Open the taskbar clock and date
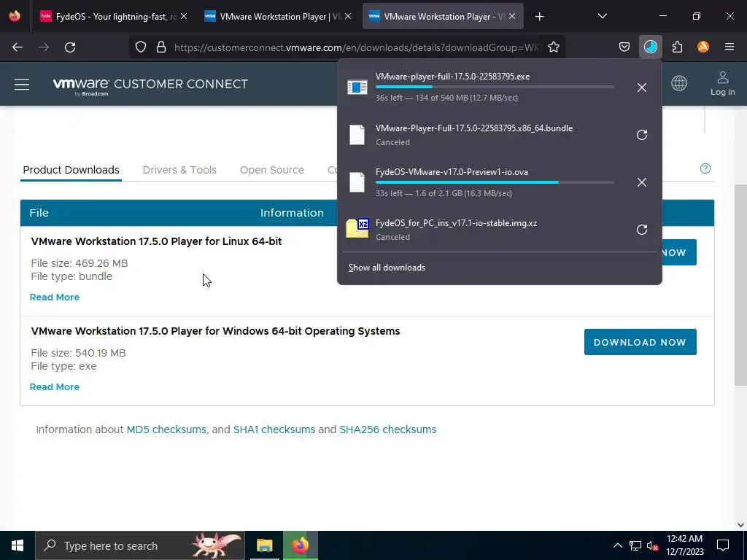Screen dimensions: 747x560 (x=684, y=545)
